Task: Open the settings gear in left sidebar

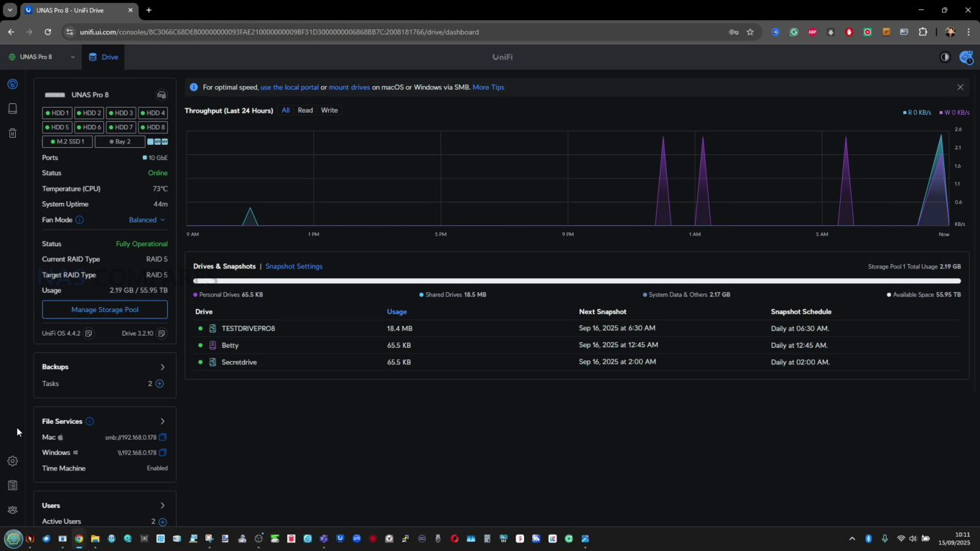Action: 12,461
